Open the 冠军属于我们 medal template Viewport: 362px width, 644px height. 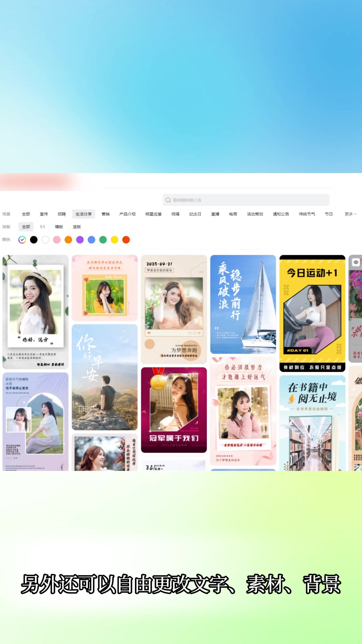point(174,410)
